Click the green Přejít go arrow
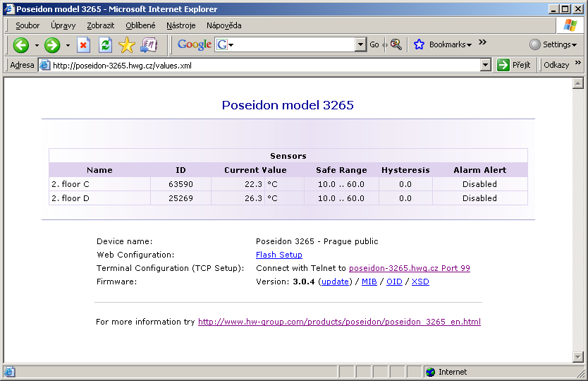 tap(503, 65)
